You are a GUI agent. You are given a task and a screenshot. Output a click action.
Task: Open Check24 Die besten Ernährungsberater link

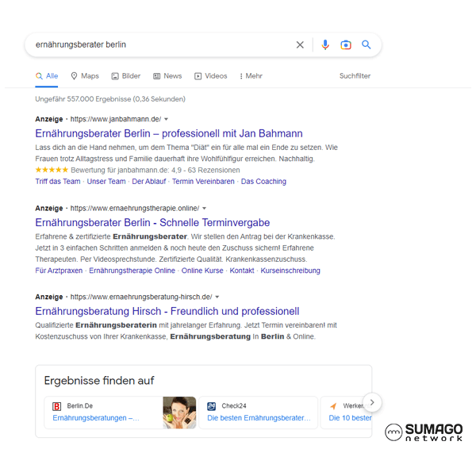[259, 418]
